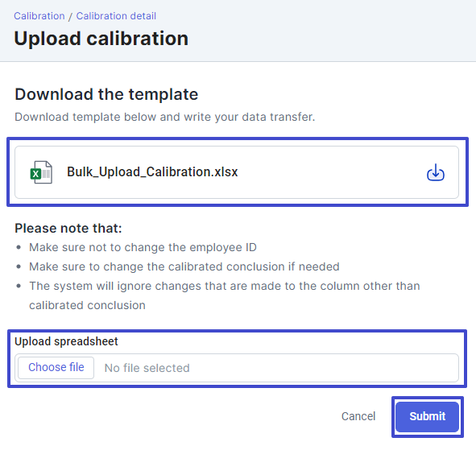Click the Upload calibration page title
Screen dimensions: 476x450
(x=101, y=39)
